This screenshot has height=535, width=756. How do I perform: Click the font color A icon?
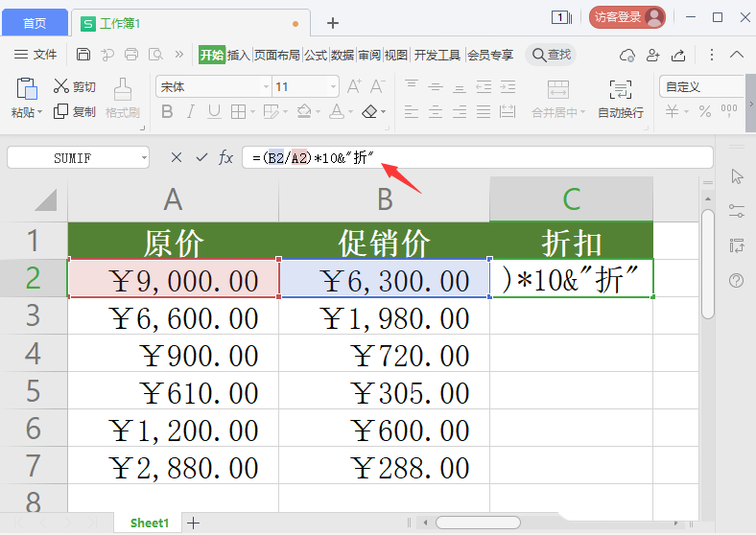click(337, 112)
